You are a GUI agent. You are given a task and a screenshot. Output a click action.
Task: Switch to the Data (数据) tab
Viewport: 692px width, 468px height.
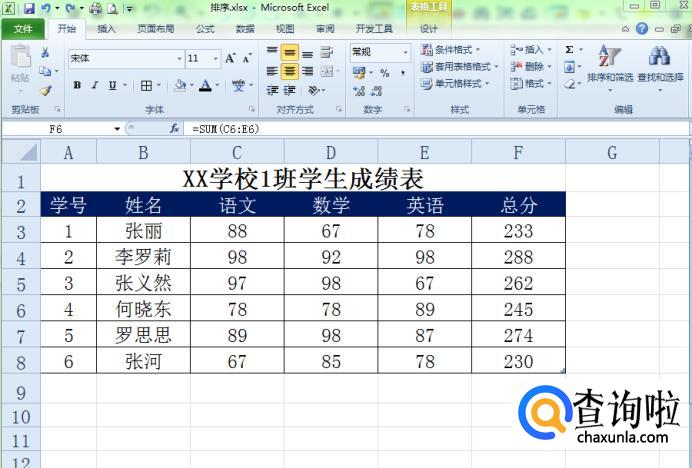click(x=245, y=29)
